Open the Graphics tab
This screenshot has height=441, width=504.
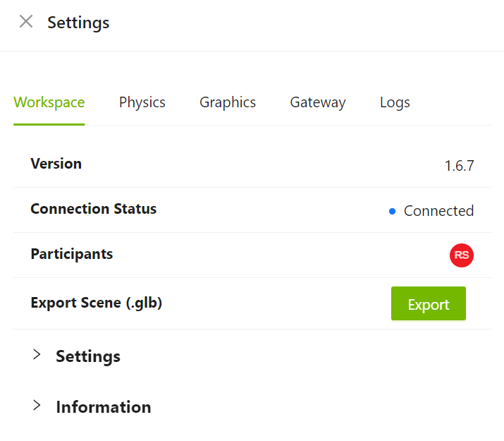(x=228, y=102)
